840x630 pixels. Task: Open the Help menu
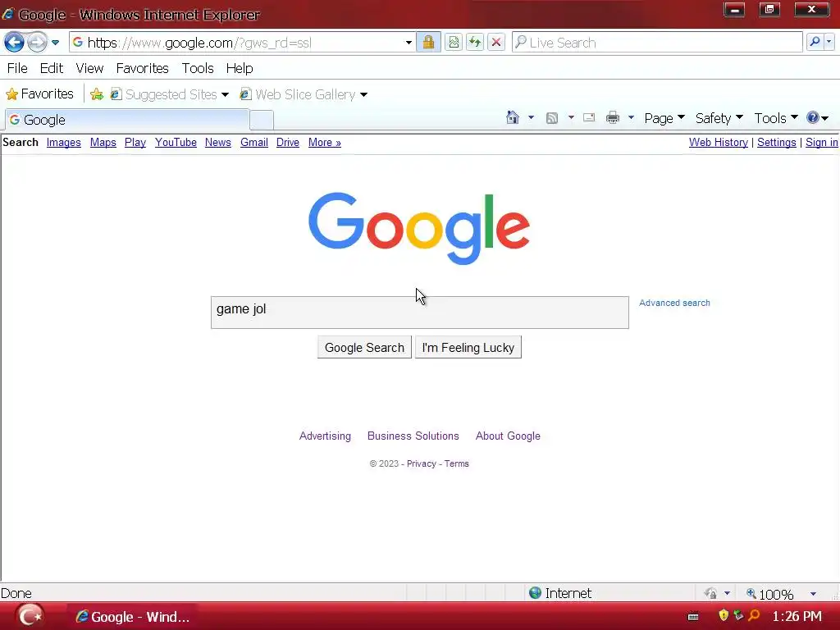click(239, 69)
